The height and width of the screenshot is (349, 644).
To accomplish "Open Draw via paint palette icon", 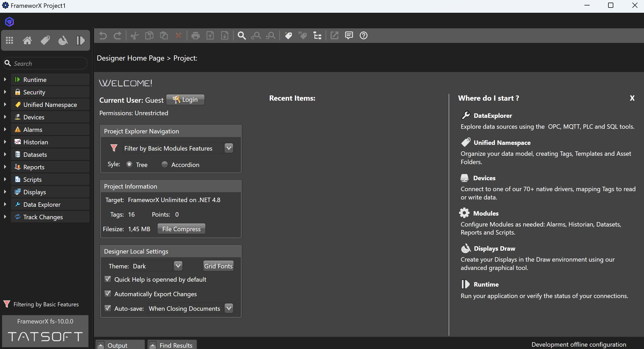I will click(63, 40).
